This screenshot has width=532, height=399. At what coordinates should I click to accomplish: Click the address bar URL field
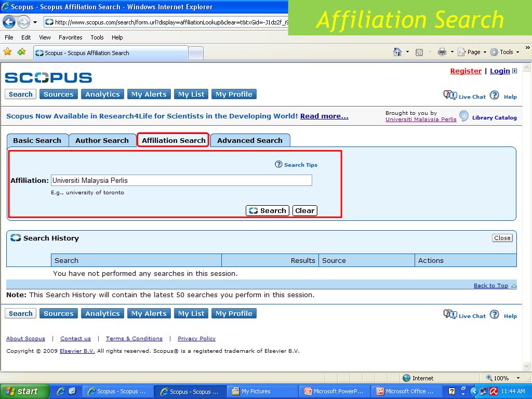[x=166, y=22]
